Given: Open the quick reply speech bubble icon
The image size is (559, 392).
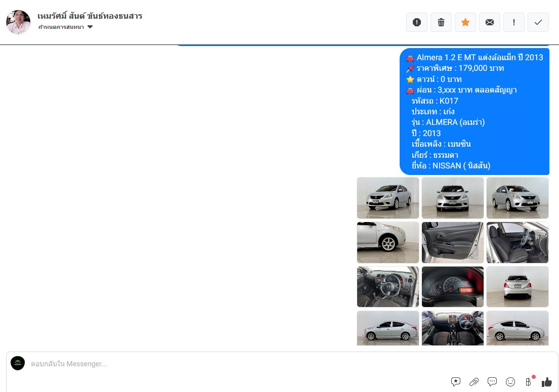Looking at the screenshot, I should click(492, 382).
